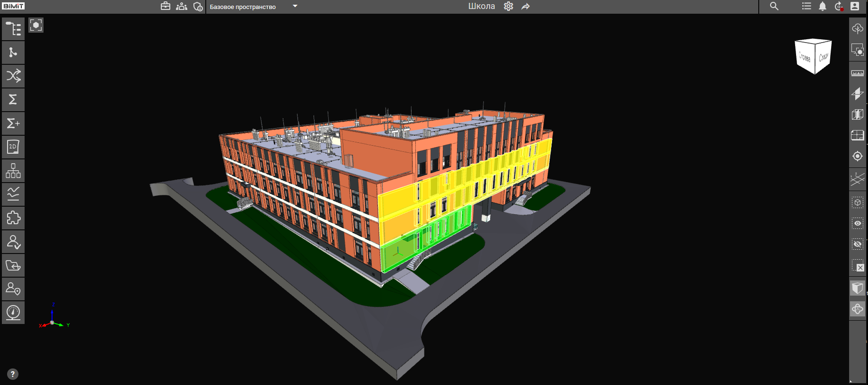This screenshot has width=868, height=385.
Task: Open the gauge dashboard icon
Action: coord(13,313)
